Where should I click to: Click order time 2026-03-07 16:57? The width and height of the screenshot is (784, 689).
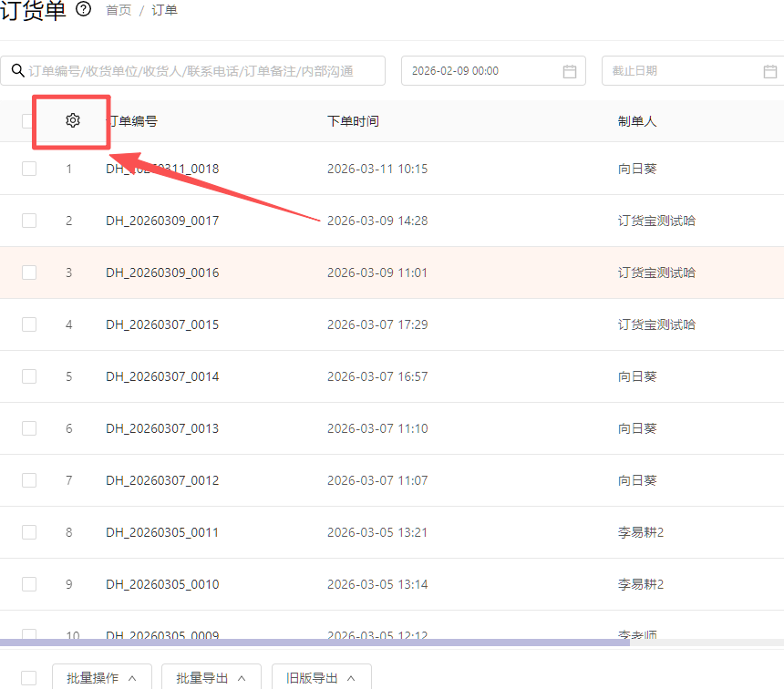377,376
